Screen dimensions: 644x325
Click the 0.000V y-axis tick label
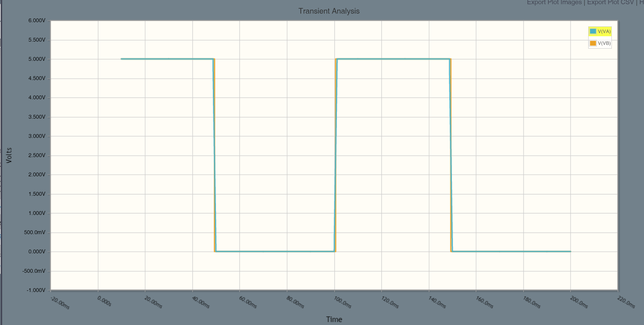point(37,251)
